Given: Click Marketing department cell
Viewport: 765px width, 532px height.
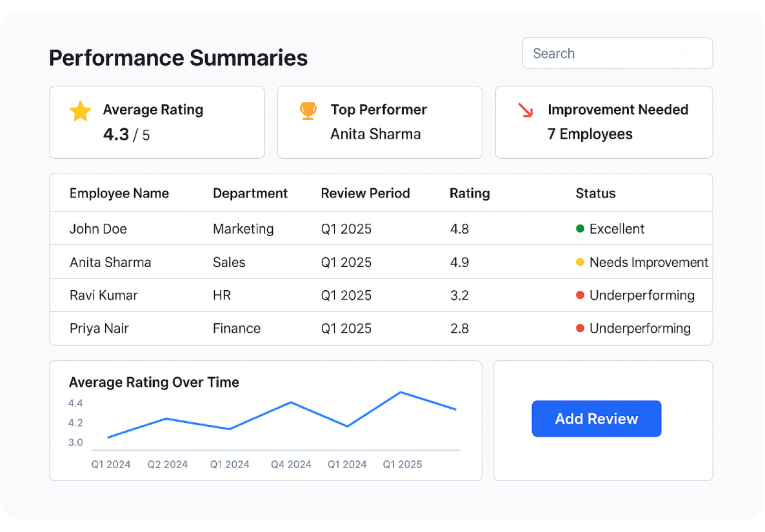Looking at the screenshot, I should (x=243, y=229).
